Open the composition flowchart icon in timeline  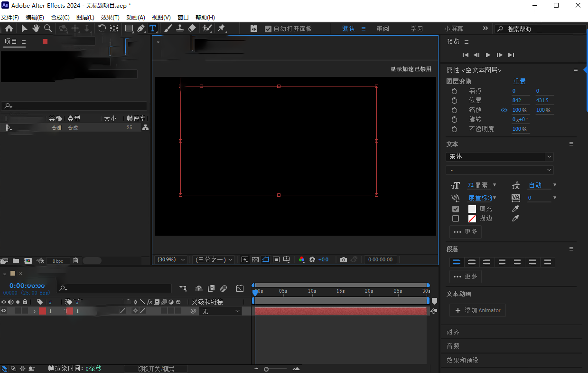click(183, 288)
